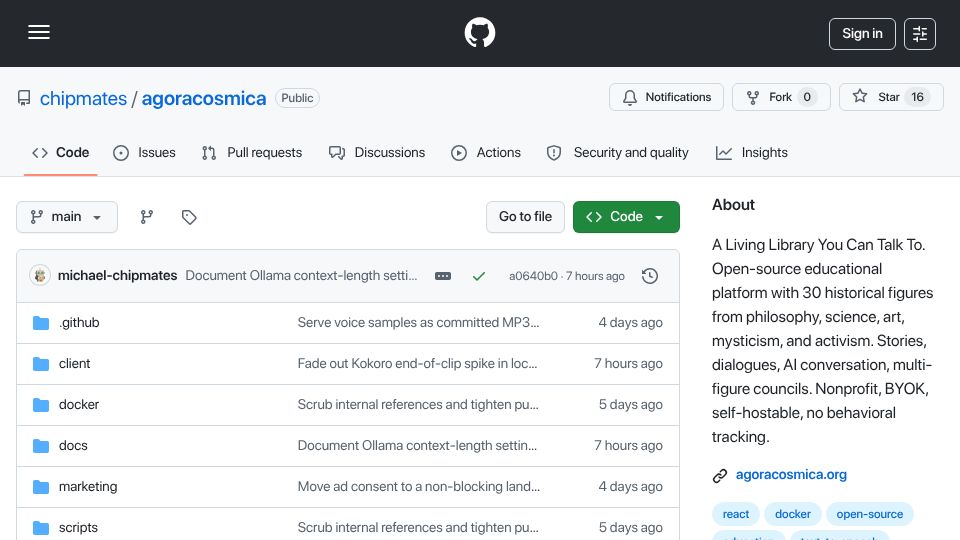The image size is (960, 540).
Task: Go to the GitHub homepage logo
Action: click(x=479, y=32)
